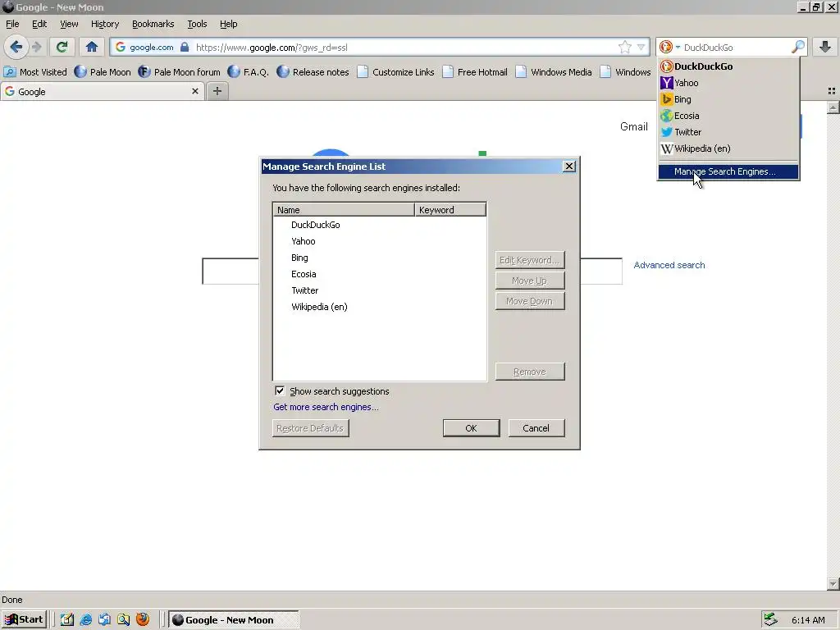Click the Move Up button
The width and height of the screenshot is (840, 630).
530,281
